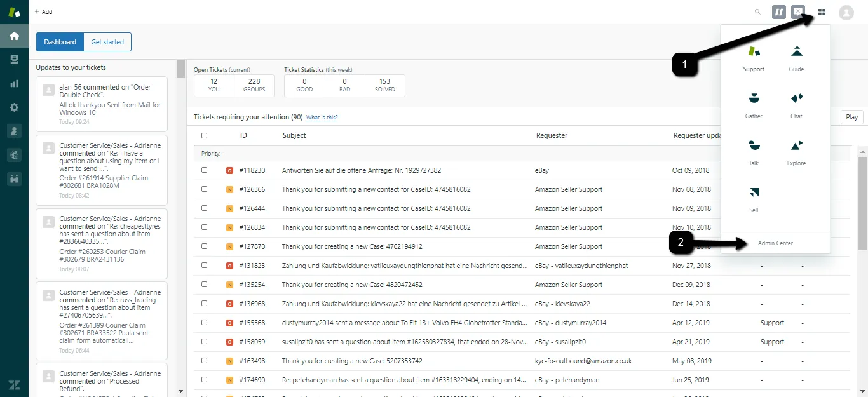Image resolution: width=868 pixels, height=397 pixels.
Task: Tick the select-all checkbox in table header
Action: pos(204,135)
